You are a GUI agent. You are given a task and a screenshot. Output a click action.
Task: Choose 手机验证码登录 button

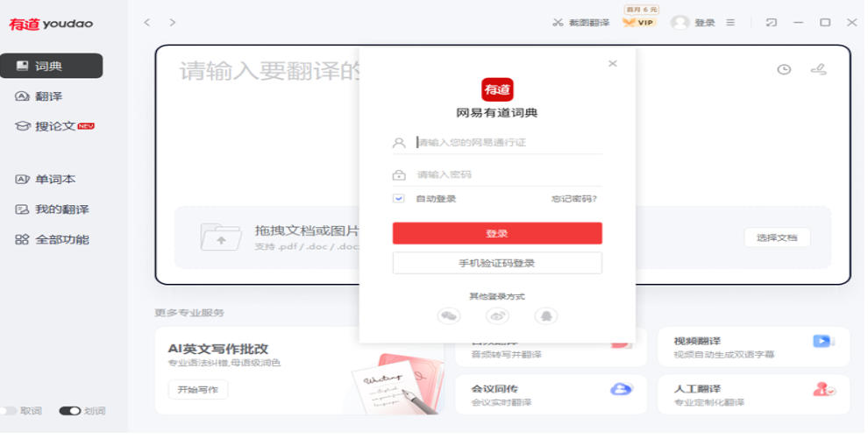497,263
